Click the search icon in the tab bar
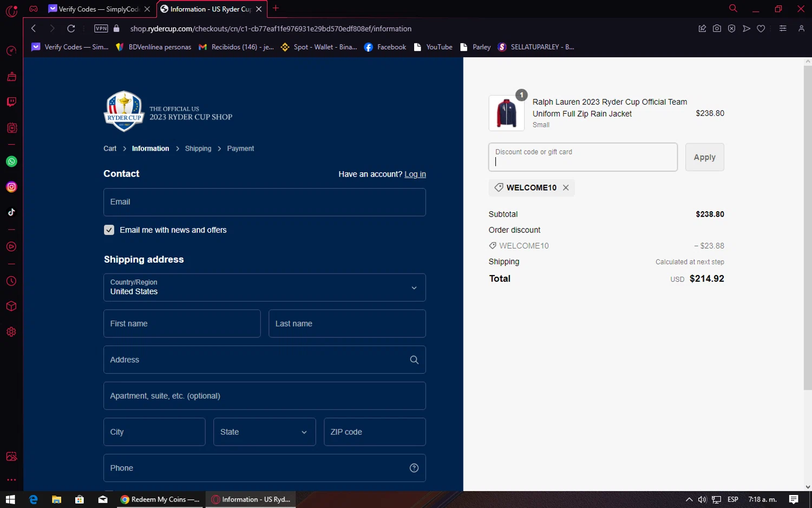This screenshot has height=508, width=812. click(733, 8)
